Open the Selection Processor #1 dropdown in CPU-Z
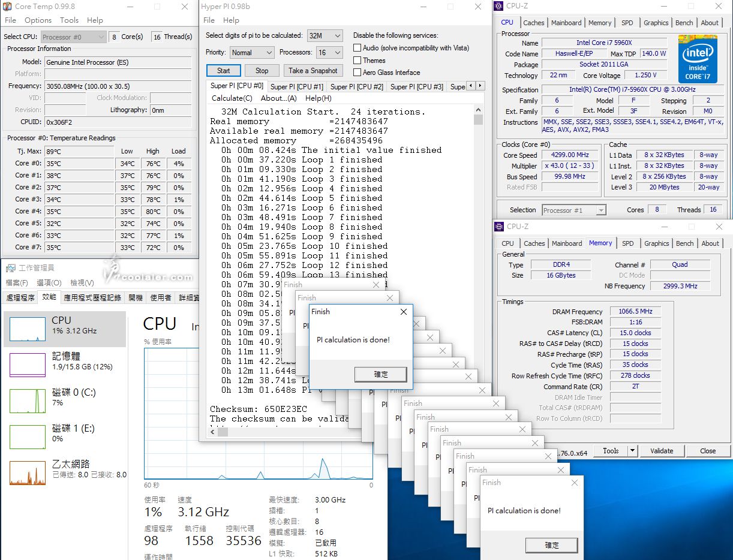 (x=574, y=210)
